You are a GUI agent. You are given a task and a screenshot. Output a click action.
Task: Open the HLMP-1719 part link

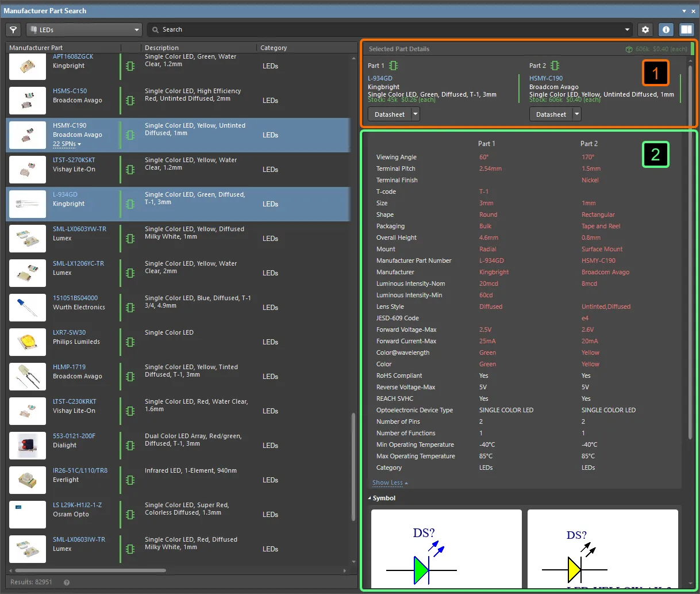[x=69, y=367]
